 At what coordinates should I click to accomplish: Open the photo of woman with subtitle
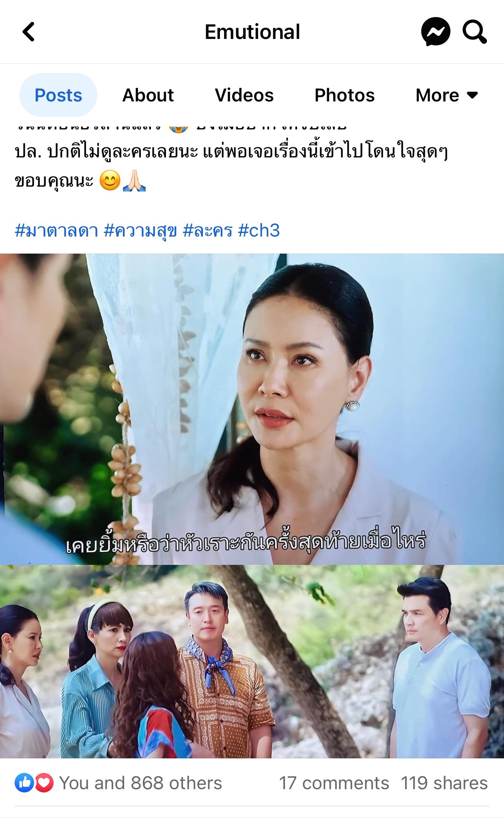252,409
